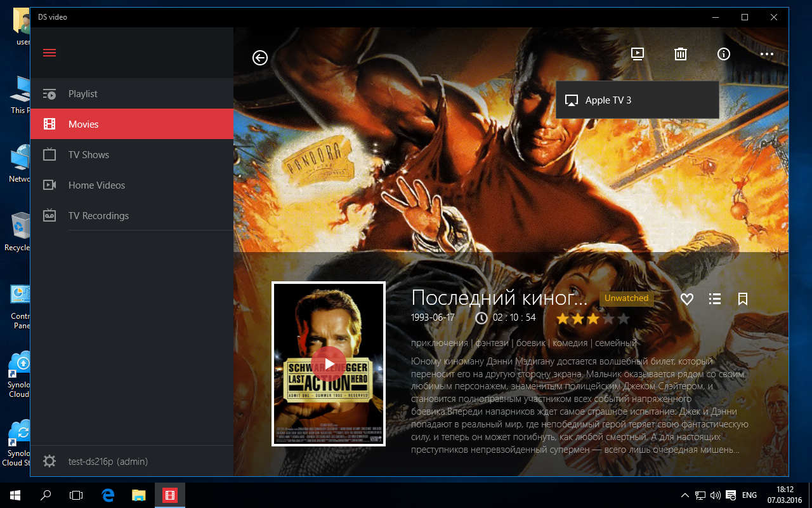Click the duration 02 : 10 : 54
The height and width of the screenshot is (508, 812).
pos(514,317)
